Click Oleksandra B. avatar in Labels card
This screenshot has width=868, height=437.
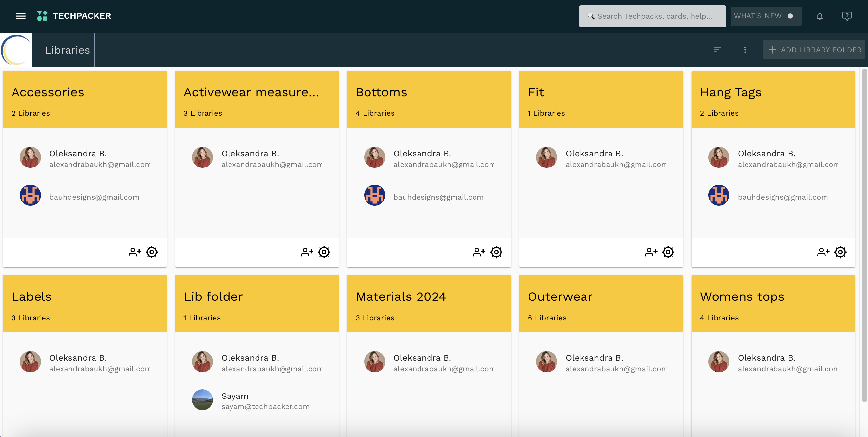[30, 362]
